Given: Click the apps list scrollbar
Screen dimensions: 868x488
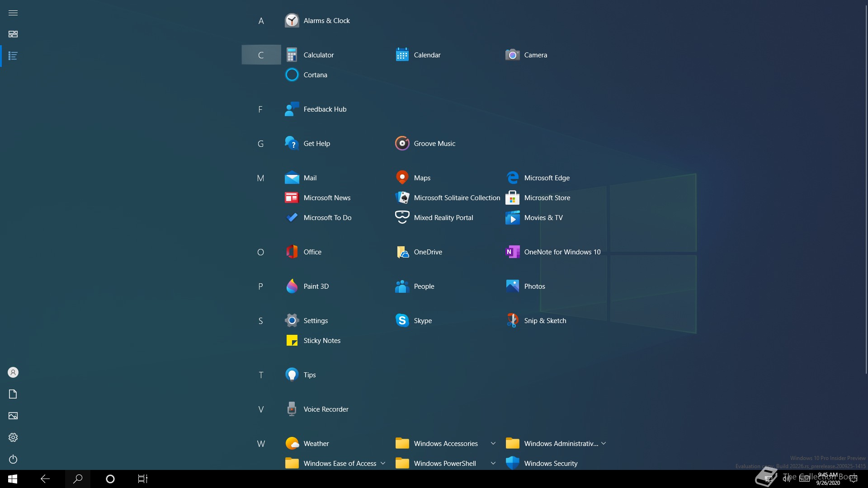Looking at the screenshot, I should click(x=866, y=190).
